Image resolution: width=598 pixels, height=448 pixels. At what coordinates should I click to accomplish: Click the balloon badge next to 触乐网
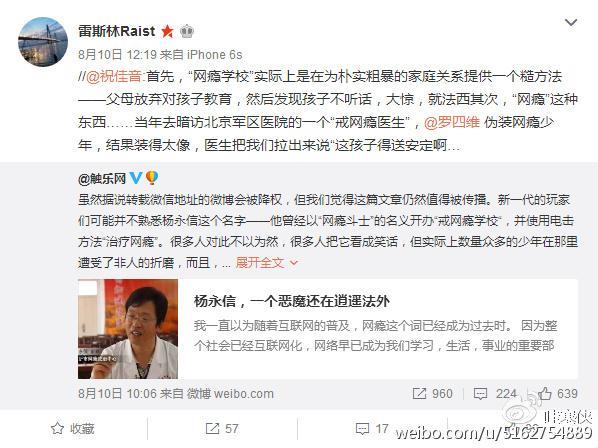click(x=152, y=178)
